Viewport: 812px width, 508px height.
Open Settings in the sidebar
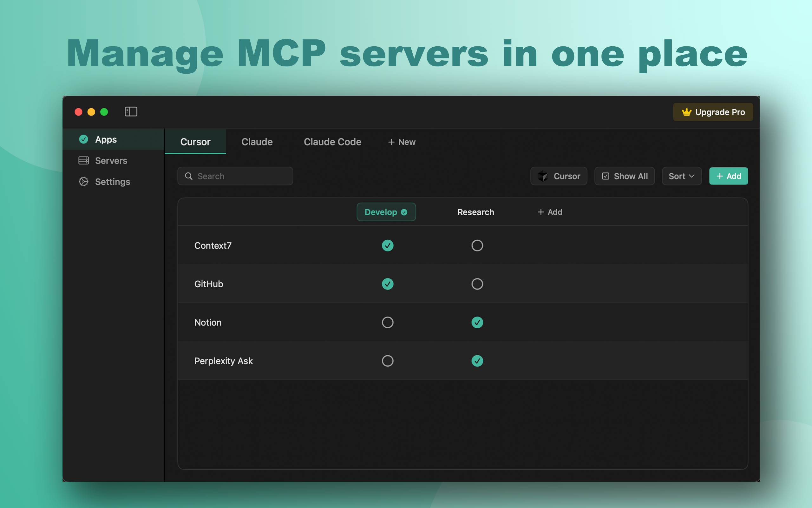pyautogui.click(x=114, y=182)
